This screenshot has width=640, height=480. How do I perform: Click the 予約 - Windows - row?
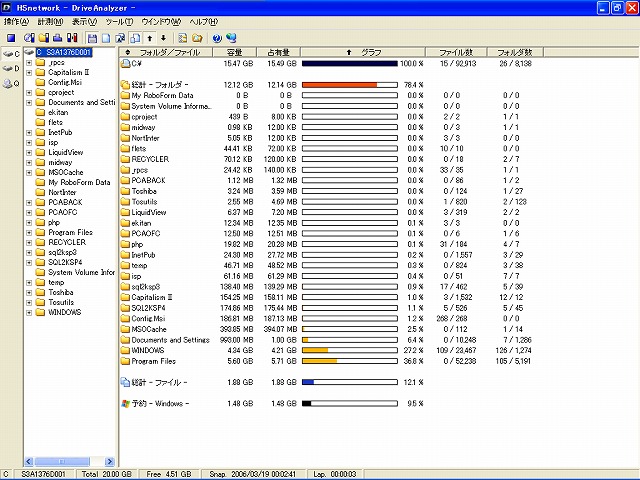[272, 404]
